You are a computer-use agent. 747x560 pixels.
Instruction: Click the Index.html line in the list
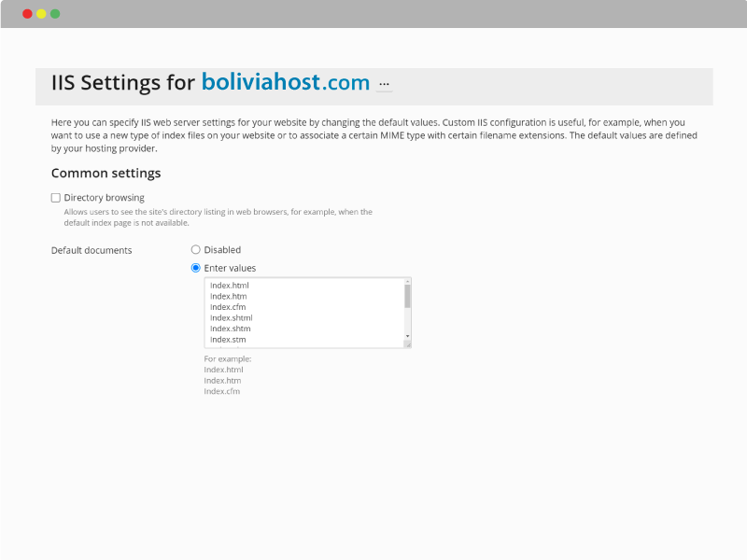[230, 286]
